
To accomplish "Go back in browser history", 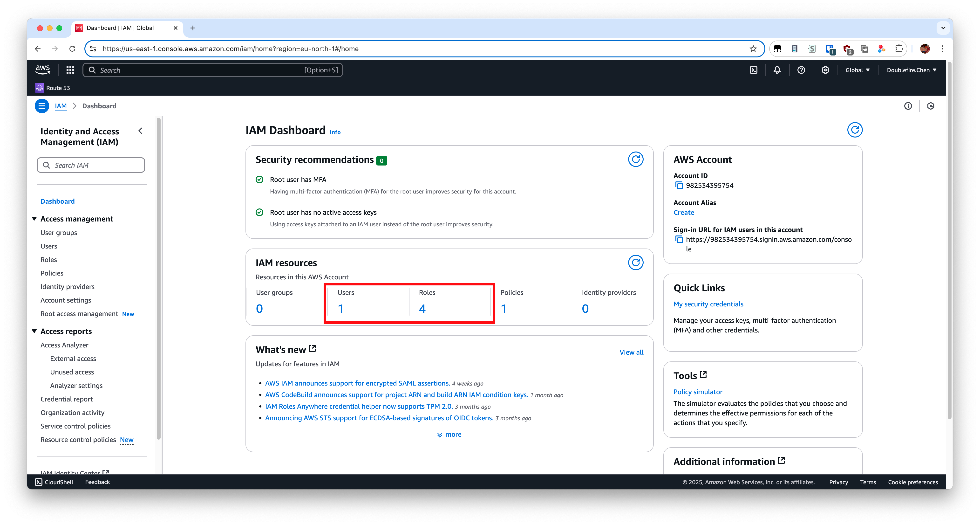I will (x=38, y=49).
